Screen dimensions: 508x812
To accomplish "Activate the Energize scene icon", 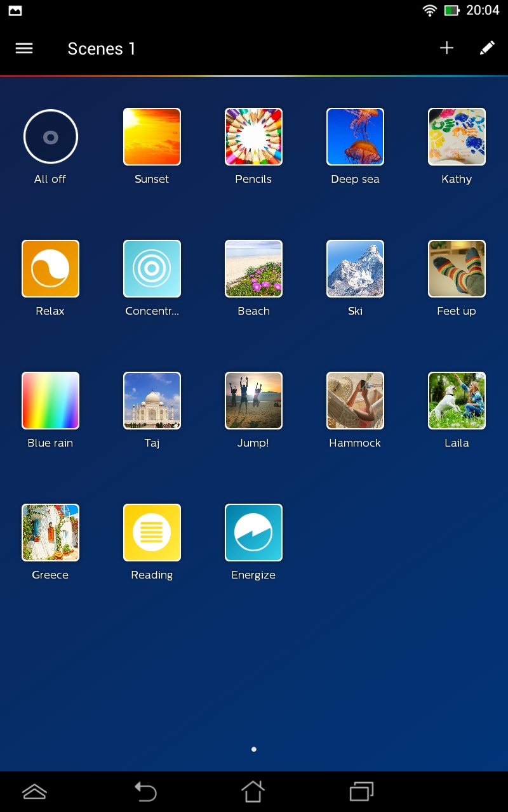I will click(x=254, y=532).
